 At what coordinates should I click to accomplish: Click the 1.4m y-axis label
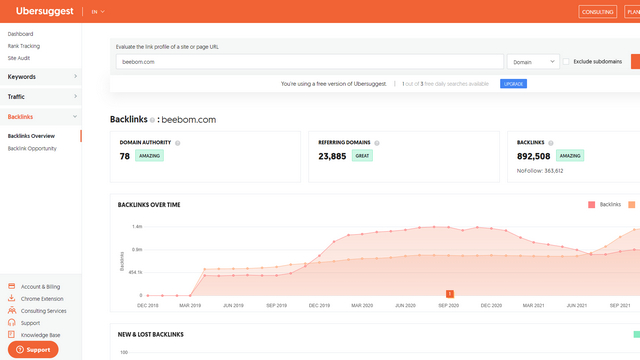(x=137, y=227)
